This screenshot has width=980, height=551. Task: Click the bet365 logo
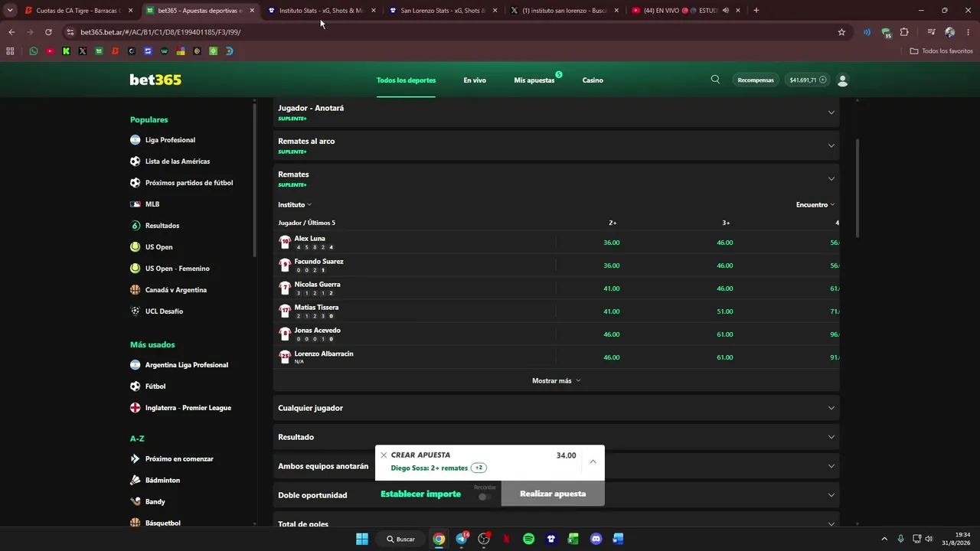pos(155,80)
